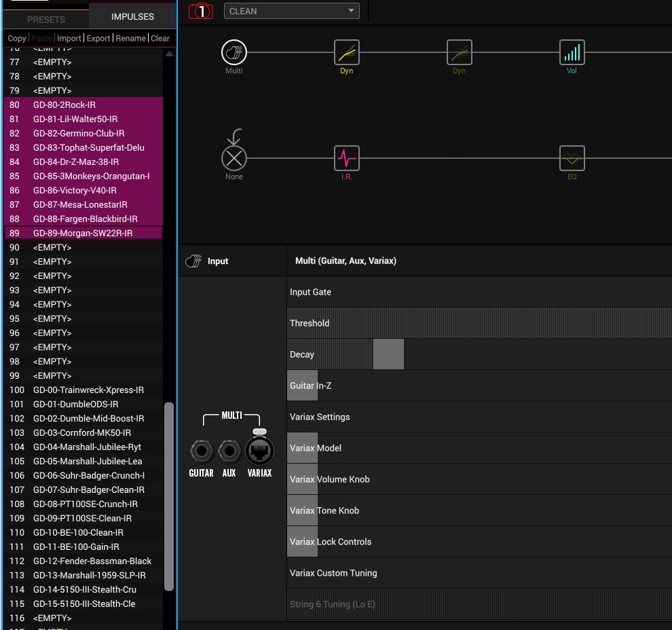Select impulse 80 GD-80-2Rock-IR
The width and height of the screenshot is (672, 630).
(x=83, y=105)
